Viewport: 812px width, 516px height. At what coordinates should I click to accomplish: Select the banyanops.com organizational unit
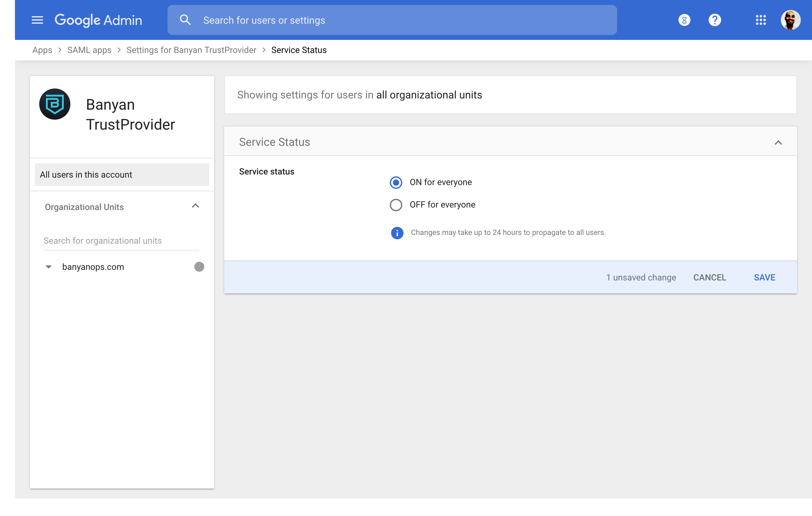point(93,267)
